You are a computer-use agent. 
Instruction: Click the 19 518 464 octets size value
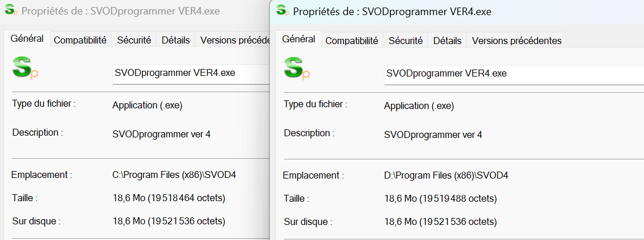pyautogui.click(x=186, y=198)
